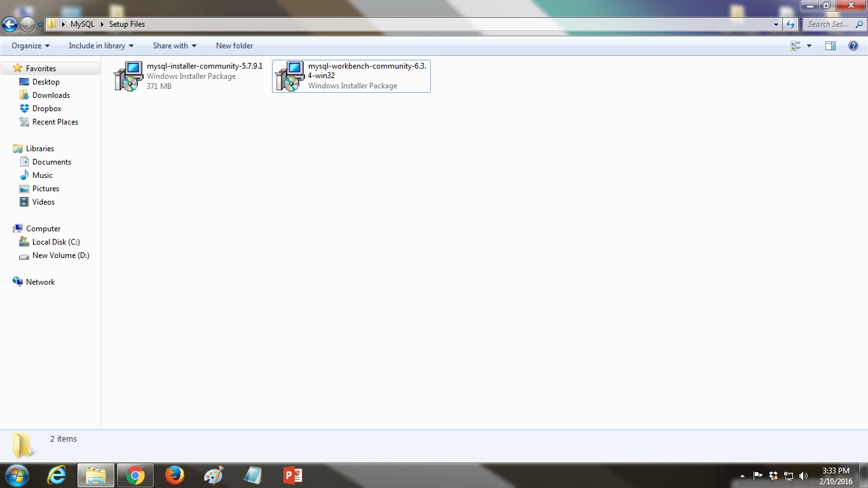
Task: Click the Back navigation arrow button
Action: (x=10, y=24)
